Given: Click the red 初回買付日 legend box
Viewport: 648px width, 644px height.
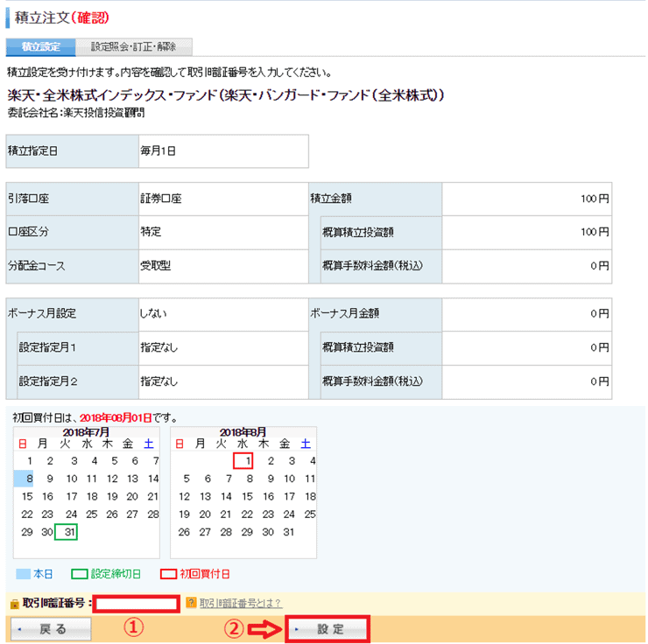Looking at the screenshot, I should pos(169,574).
